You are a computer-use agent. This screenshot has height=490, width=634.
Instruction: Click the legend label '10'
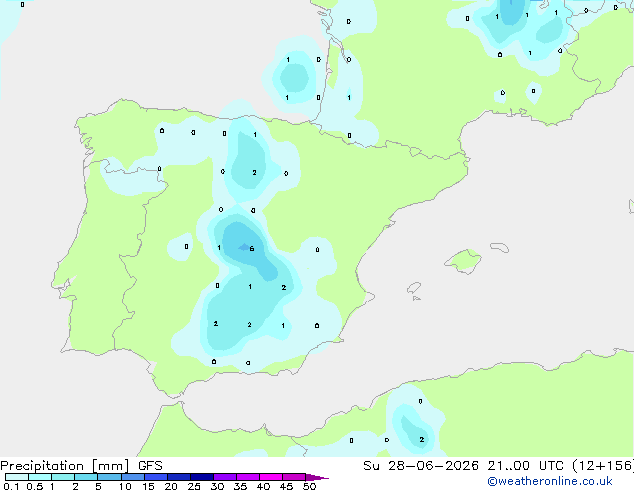click(x=125, y=486)
